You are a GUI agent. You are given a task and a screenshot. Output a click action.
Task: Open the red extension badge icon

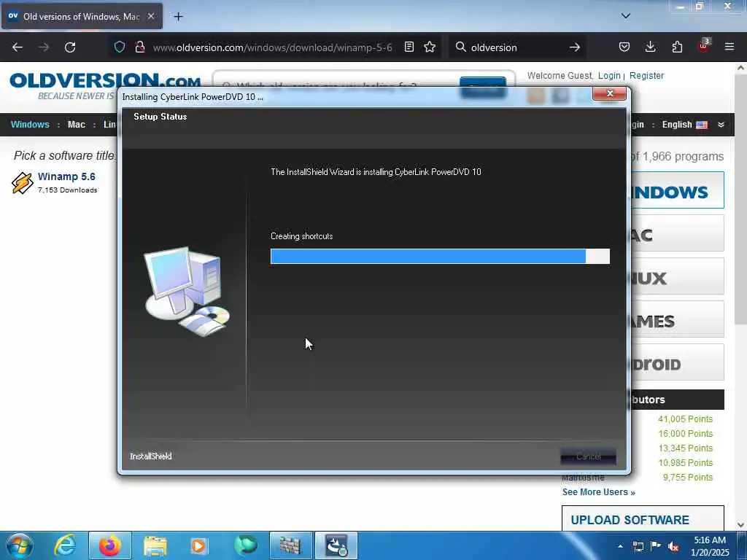click(704, 46)
